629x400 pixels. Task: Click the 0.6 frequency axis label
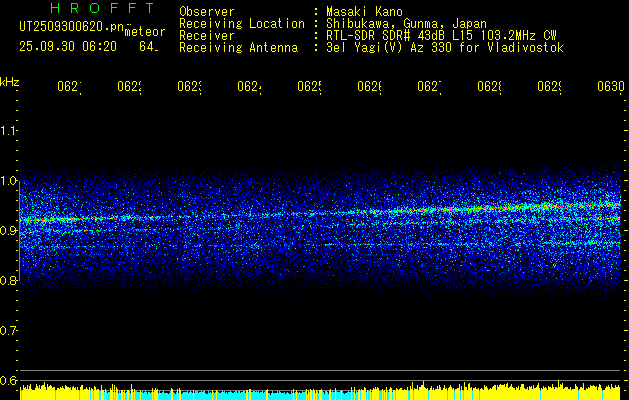8,380
